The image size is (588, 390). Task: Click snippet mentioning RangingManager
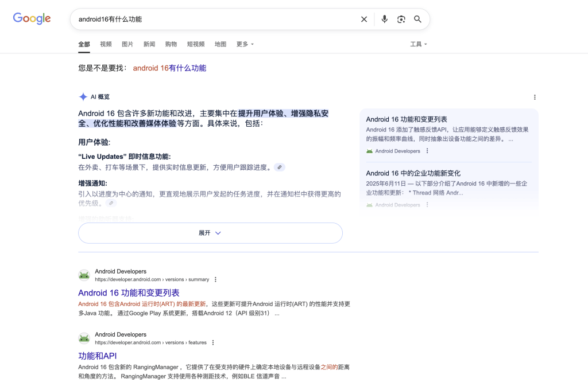pyautogui.click(x=214, y=372)
